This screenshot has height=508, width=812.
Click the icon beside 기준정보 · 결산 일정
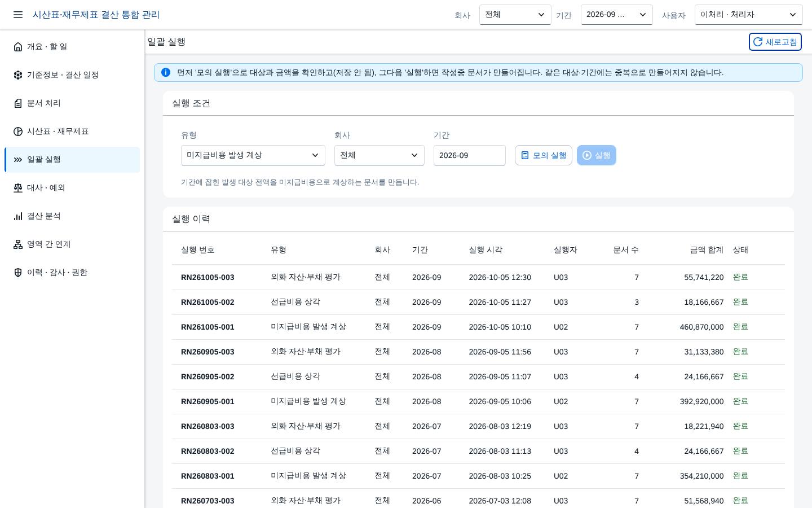[18, 75]
